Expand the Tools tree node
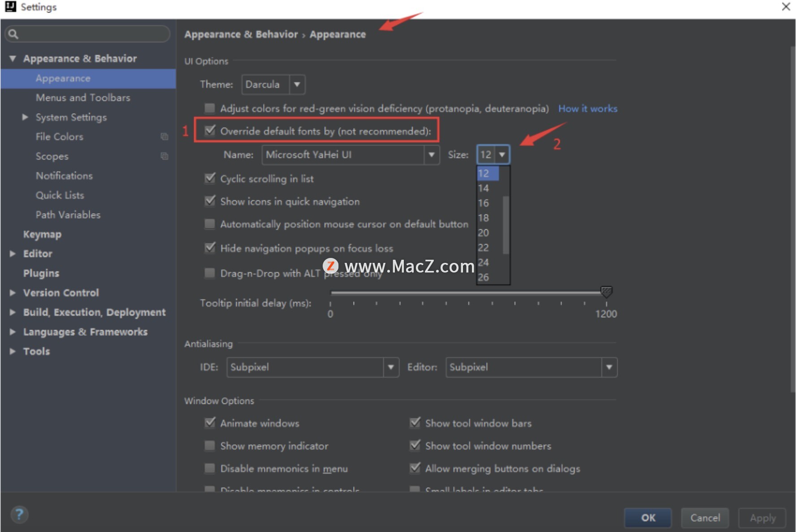Viewport: 796px width, 532px height. click(13, 352)
